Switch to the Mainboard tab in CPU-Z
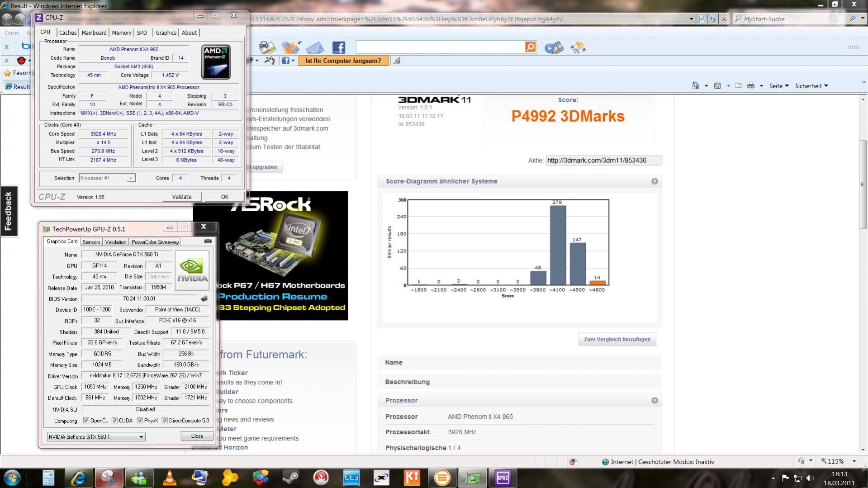This screenshot has width=868, height=488. point(94,33)
